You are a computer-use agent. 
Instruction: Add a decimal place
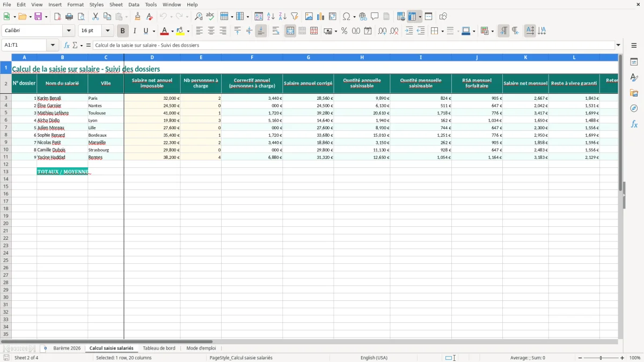point(383,31)
